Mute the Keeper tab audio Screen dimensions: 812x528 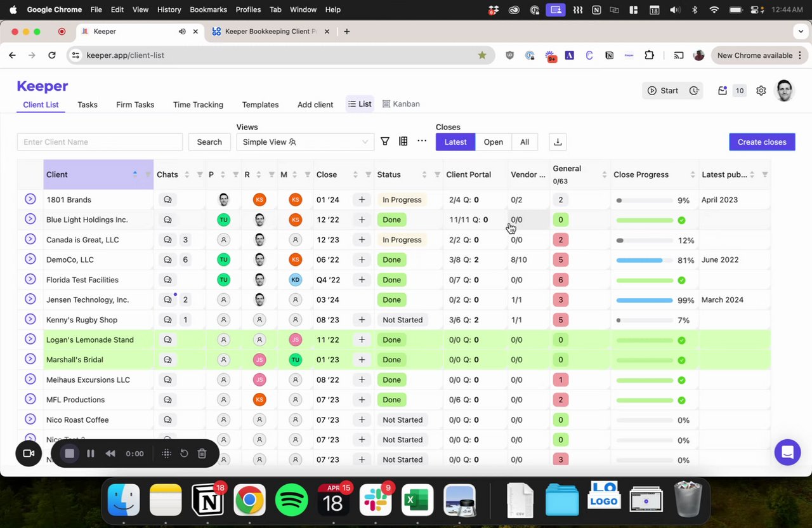[182, 31]
